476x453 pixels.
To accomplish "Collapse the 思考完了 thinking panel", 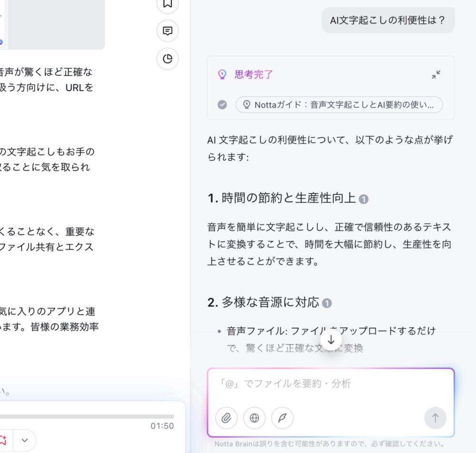I will coord(436,75).
